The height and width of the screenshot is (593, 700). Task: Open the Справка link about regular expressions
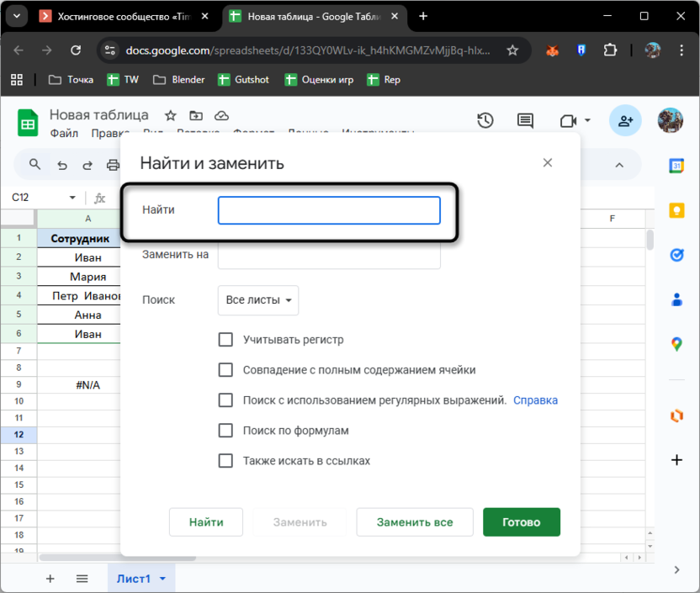[536, 400]
